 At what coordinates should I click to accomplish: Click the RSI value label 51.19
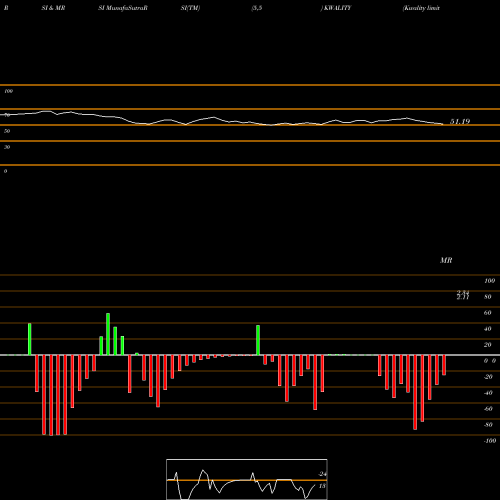pyautogui.click(x=460, y=122)
